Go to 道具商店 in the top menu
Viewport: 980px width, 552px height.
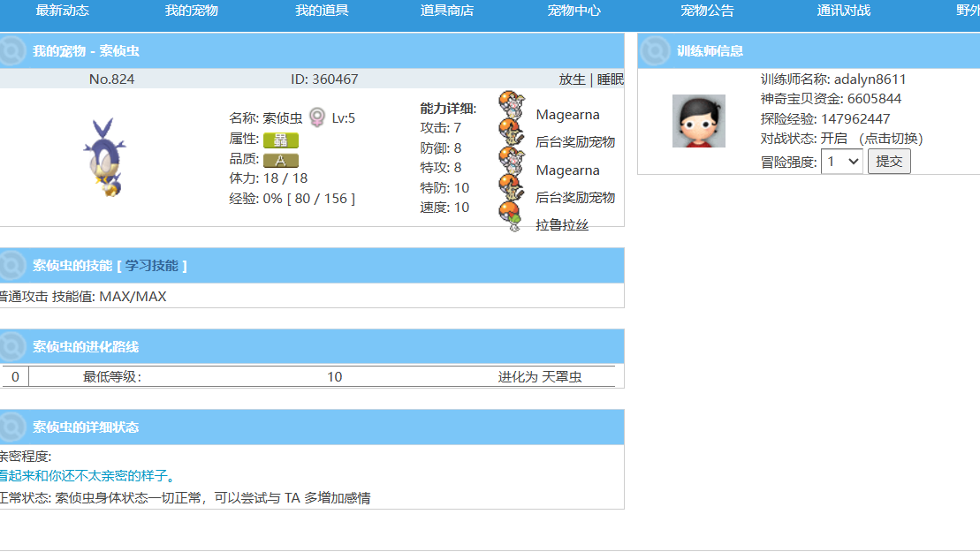tap(447, 11)
